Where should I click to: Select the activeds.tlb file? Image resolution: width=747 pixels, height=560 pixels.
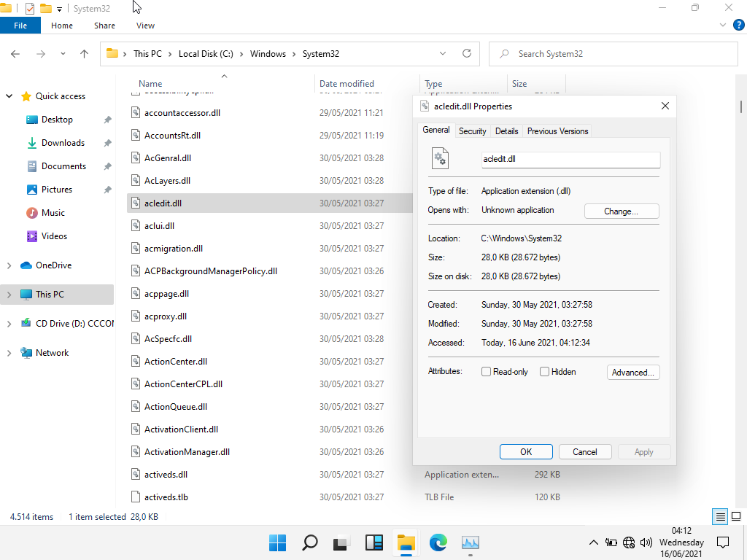pyautogui.click(x=166, y=497)
